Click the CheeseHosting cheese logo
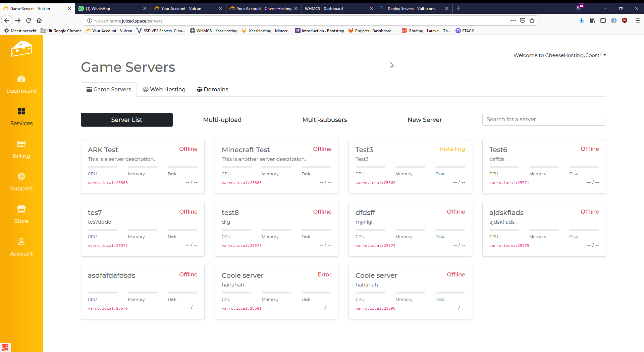This screenshot has width=644, height=352. (21, 49)
